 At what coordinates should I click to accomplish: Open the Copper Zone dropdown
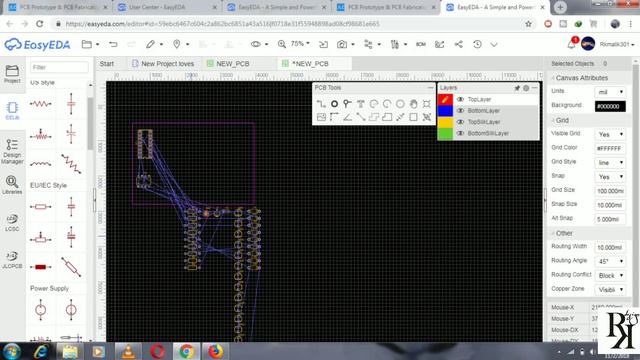tap(610, 289)
